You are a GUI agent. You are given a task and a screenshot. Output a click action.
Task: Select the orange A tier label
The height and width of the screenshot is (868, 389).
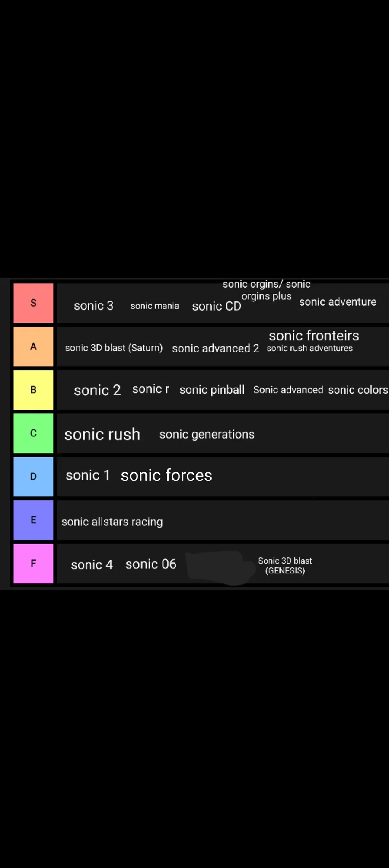[33, 346]
